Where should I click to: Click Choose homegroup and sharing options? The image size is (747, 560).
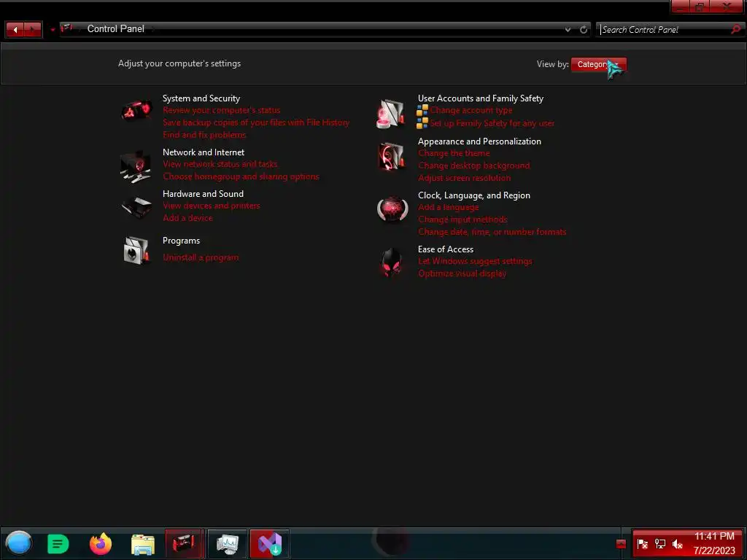(241, 176)
